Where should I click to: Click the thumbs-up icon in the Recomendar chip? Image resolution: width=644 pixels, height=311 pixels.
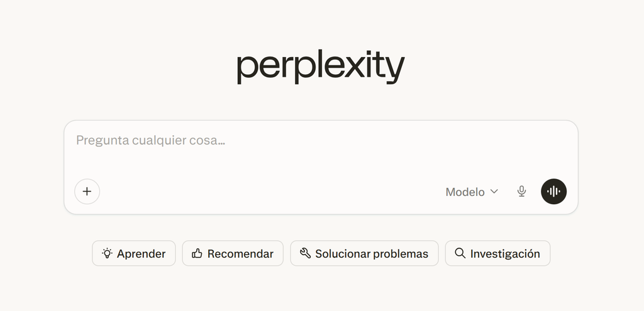197,253
